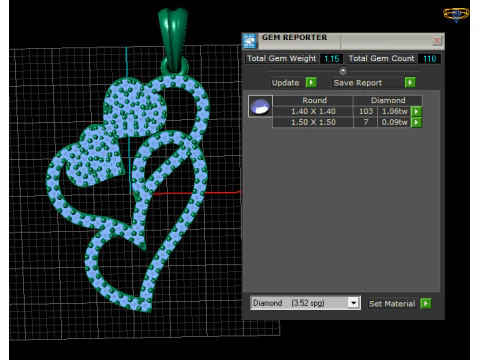Click the 7 gem count cell
The width and height of the screenshot is (480, 360).
[366, 122]
